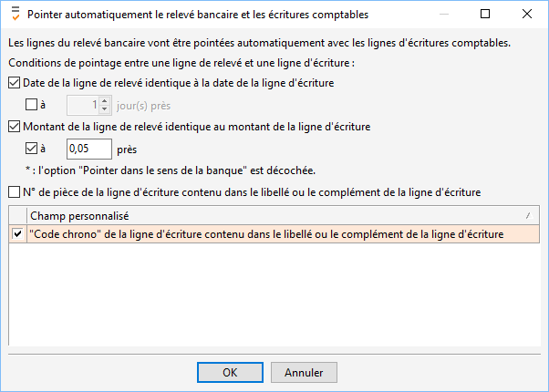Cancel using the Annuler button

point(304,372)
